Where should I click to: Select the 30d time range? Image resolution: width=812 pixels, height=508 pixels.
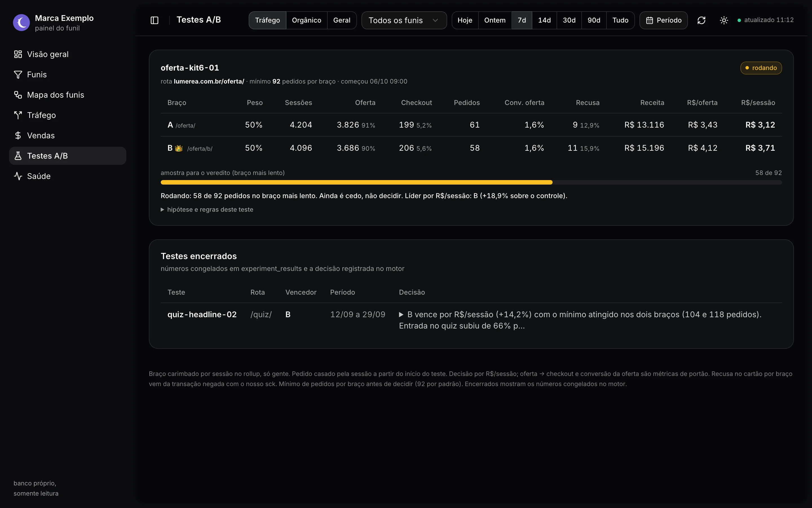click(x=569, y=20)
